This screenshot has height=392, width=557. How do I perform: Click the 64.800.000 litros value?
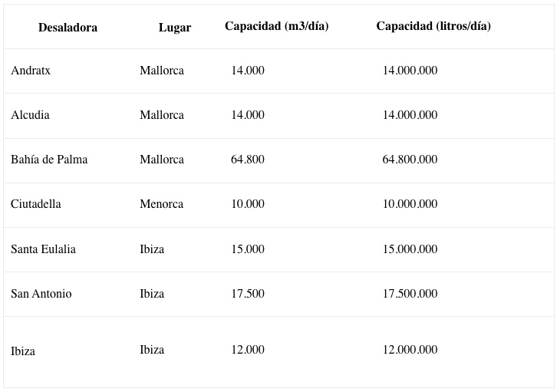[x=410, y=160]
